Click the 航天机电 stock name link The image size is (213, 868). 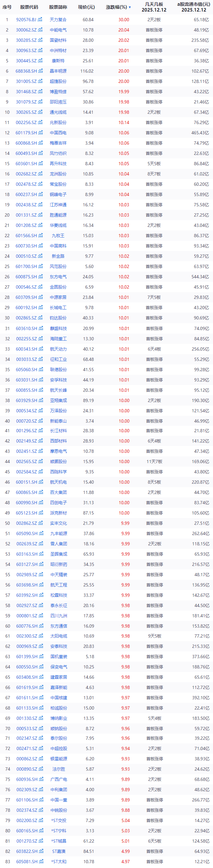tap(58, 482)
